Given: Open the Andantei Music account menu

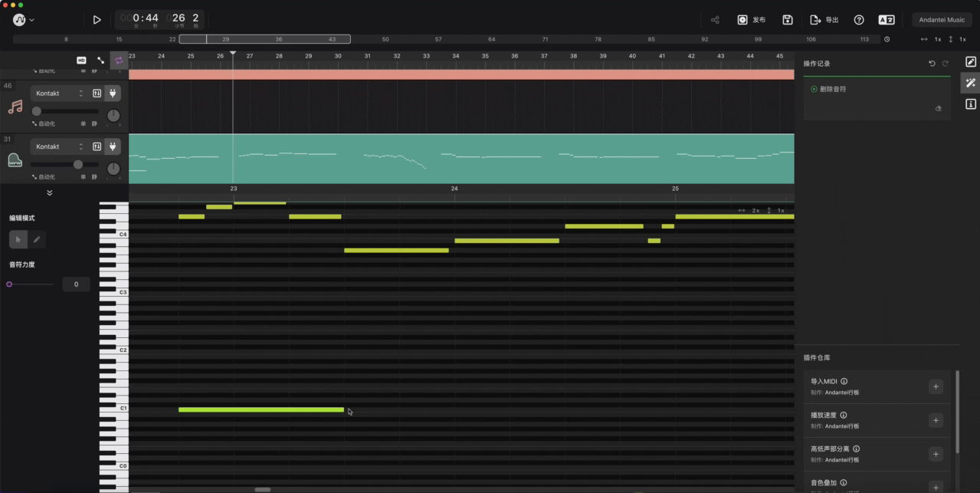Looking at the screenshot, I should pos(941,19).
